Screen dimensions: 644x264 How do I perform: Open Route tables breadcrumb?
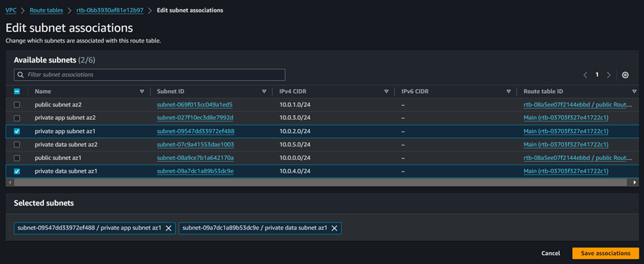coord(47,10)
